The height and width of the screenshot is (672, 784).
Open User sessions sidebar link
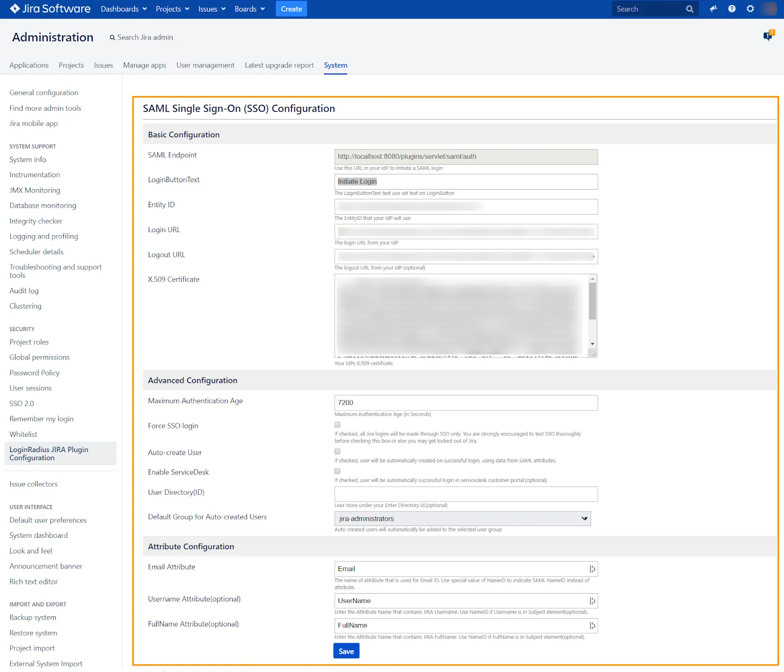[x=30, y=388]
